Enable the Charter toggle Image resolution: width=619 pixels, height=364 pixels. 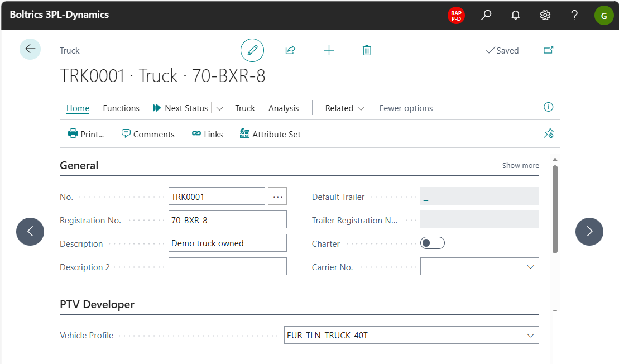pyautogui.click(x=433, y=242)
